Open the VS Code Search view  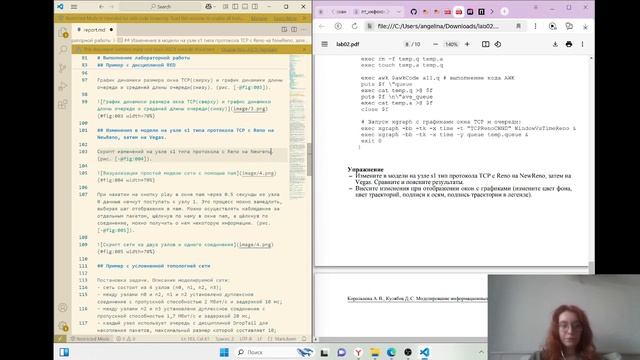pos(62,50)
